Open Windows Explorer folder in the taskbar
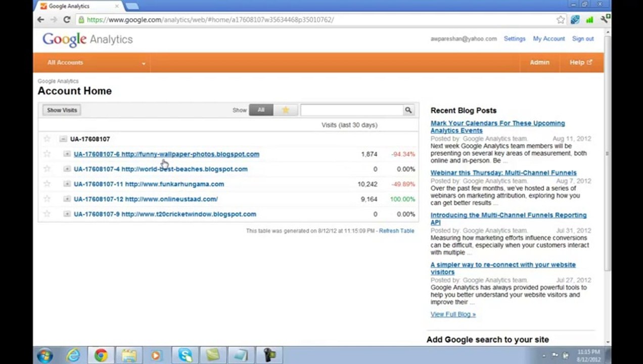643x364 pixels. click(x=129, y=355)
